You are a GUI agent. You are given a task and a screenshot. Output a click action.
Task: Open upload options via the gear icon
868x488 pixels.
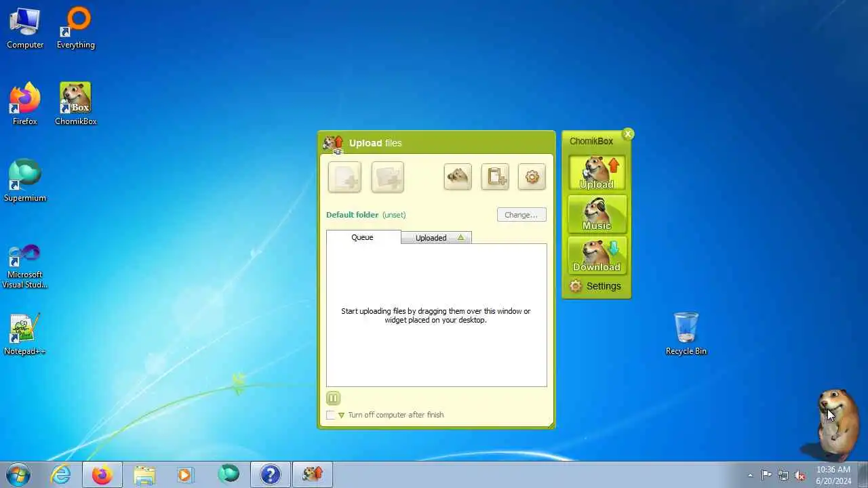tap(532, 177)
